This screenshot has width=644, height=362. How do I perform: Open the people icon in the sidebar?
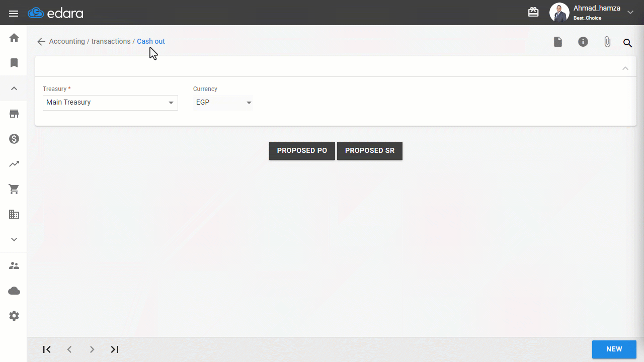14,265
